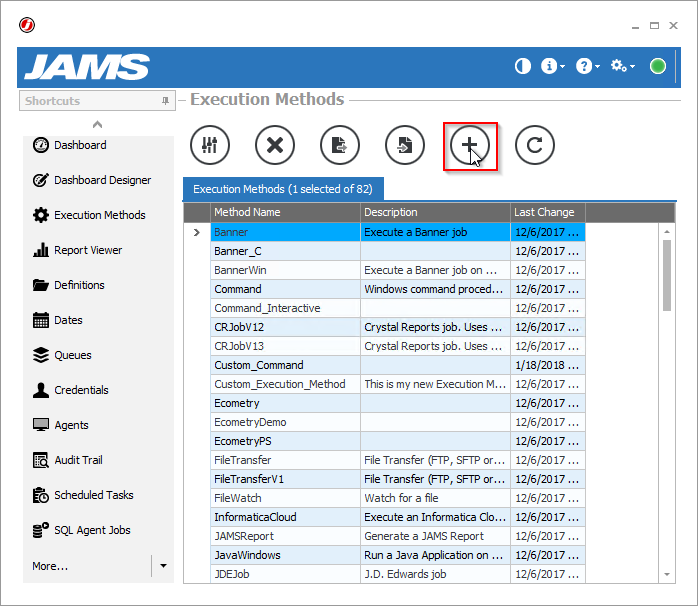
Task: Open the settings gears dropdown
Action: click(623, 66)
